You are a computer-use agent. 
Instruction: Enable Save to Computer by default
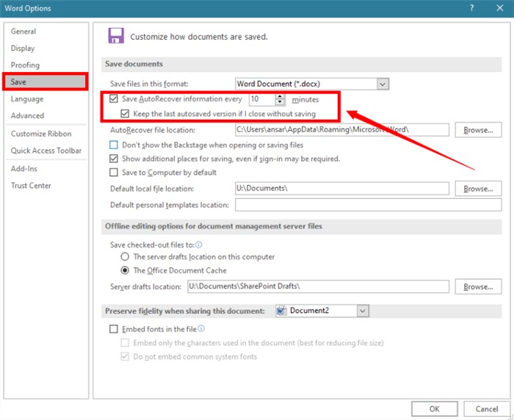point(113,172)
